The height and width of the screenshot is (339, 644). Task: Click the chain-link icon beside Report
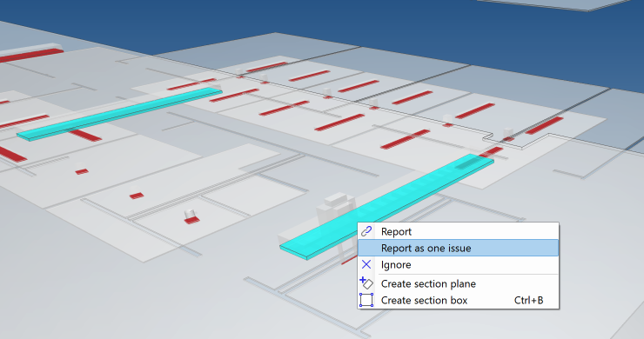[x=366, y=231]
